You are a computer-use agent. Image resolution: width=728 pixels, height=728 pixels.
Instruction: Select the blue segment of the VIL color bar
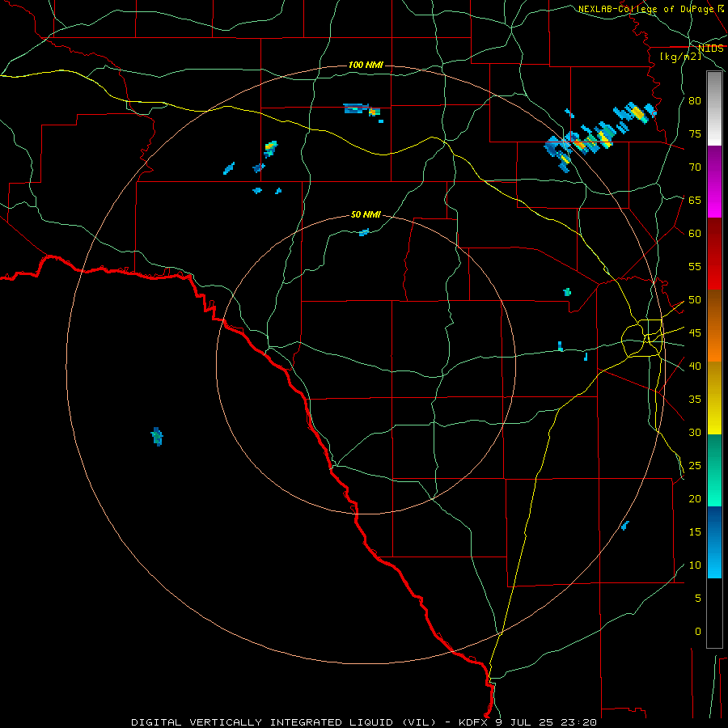click(714, 542)
